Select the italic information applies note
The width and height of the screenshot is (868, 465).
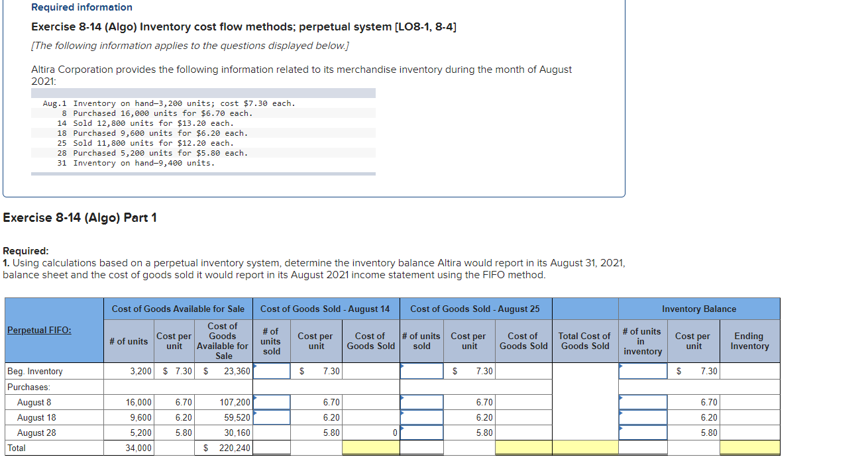(x=190, y=46)
